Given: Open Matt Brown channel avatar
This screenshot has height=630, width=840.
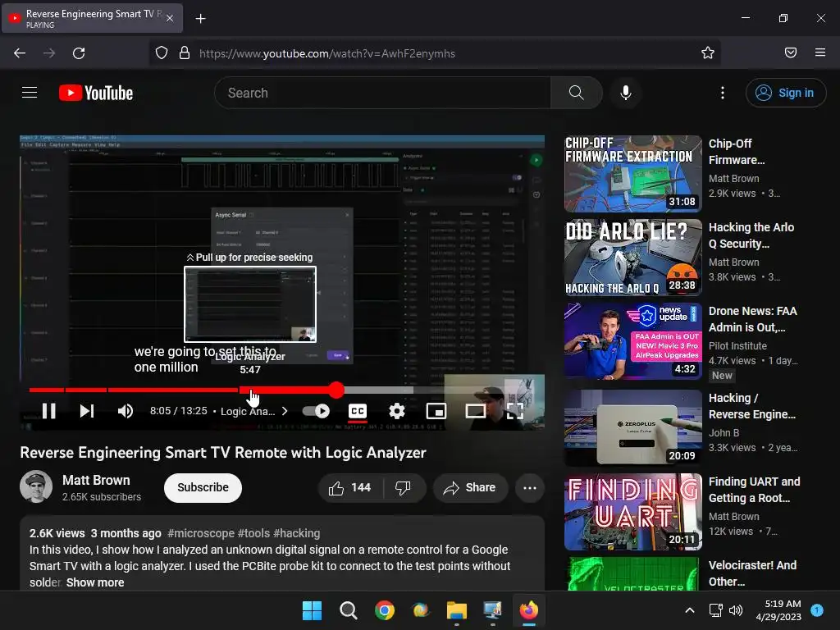Looking at the screenshot, I should (36, 486).
